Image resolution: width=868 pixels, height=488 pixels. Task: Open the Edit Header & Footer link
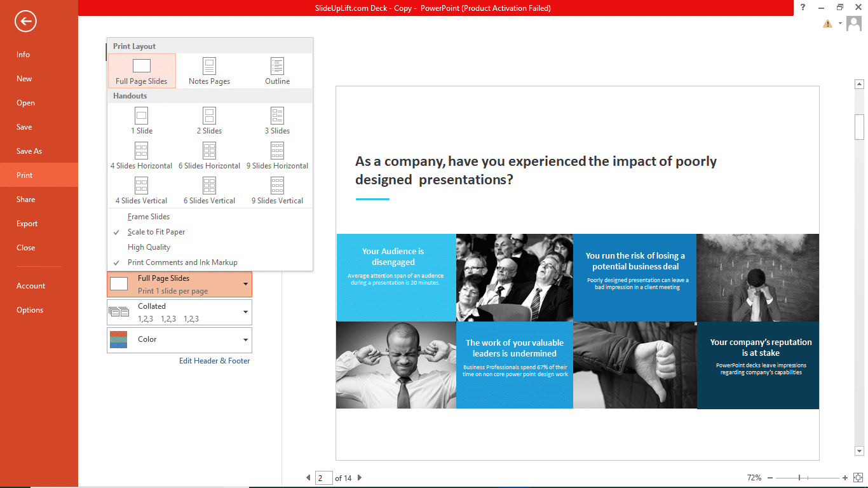(214, 361)
